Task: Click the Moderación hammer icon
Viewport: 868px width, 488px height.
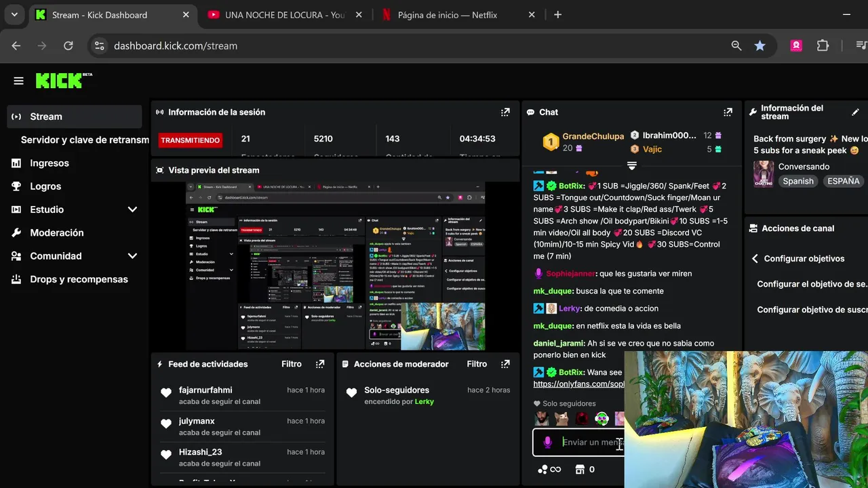Action: point(16,232)
